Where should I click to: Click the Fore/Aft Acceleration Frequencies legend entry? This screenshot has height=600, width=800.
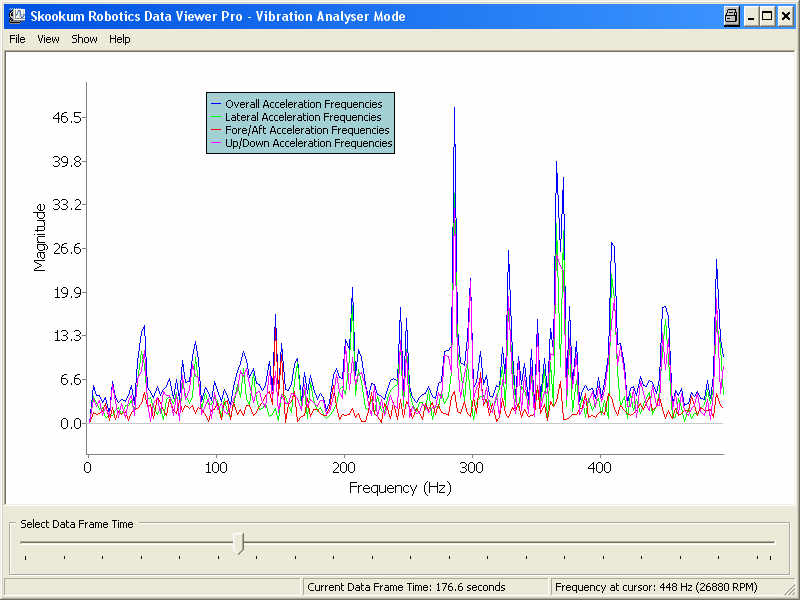(307, 130)
